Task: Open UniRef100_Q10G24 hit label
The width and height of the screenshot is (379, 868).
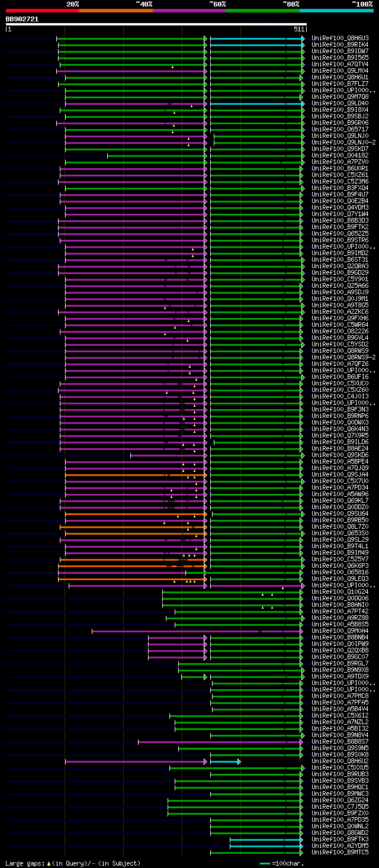Action: pos(340,591)
